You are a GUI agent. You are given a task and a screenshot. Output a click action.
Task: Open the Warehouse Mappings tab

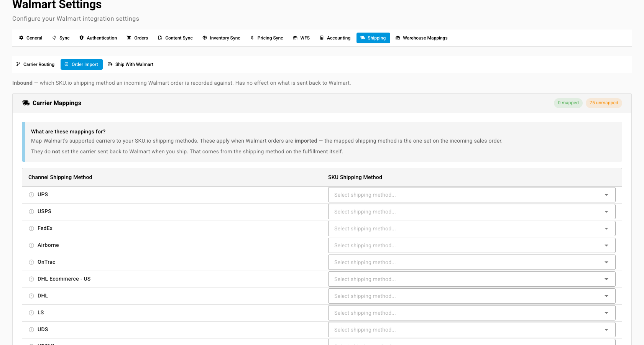[422, 38]
